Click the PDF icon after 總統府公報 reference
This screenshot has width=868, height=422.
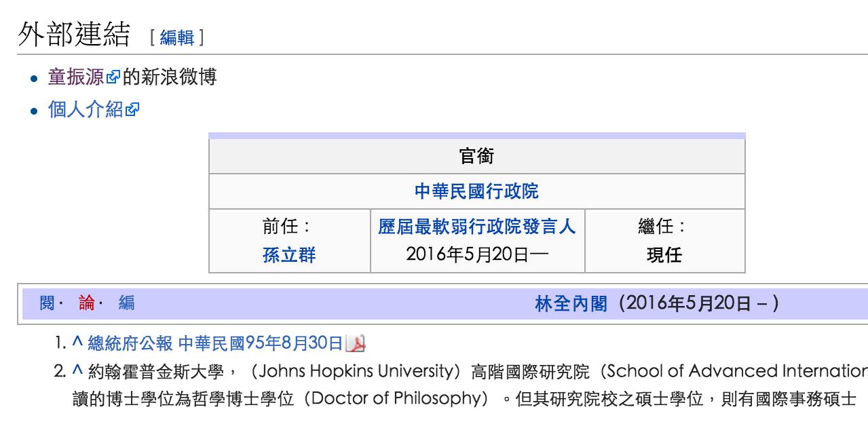(356, 343)
